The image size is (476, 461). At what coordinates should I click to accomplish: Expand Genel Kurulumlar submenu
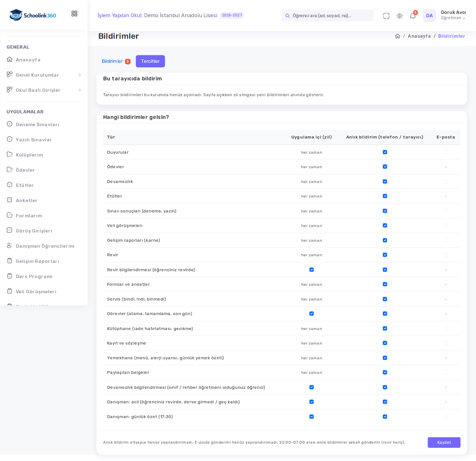coord(44,75)
